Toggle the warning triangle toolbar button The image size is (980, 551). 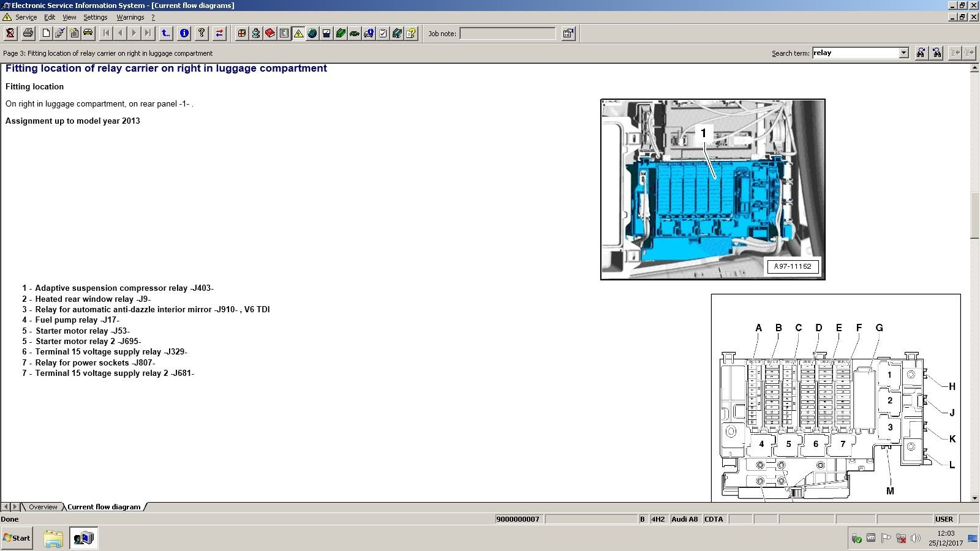point(298,34)
